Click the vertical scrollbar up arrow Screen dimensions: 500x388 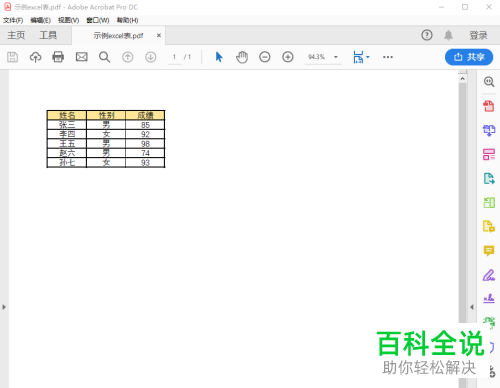[462, 78]
